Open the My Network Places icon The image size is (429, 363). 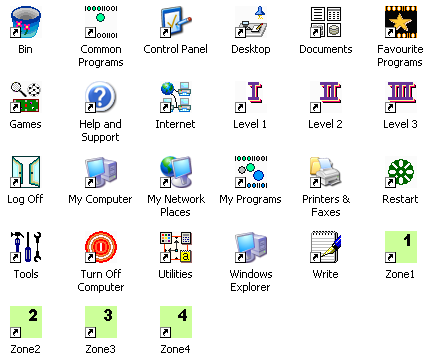(x=176, y=172)
